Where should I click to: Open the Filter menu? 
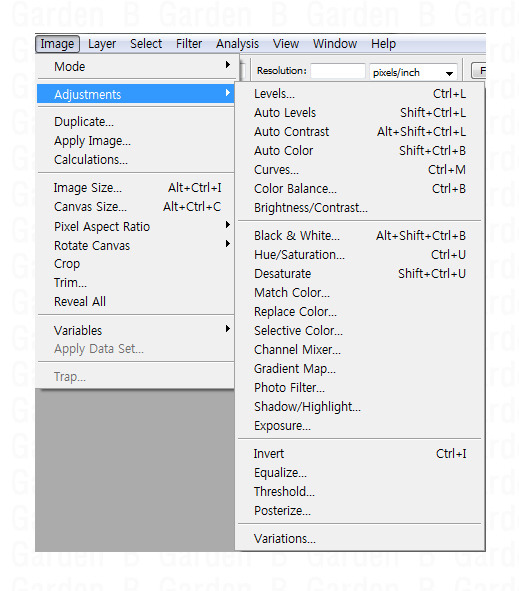(x=189, y=44)
